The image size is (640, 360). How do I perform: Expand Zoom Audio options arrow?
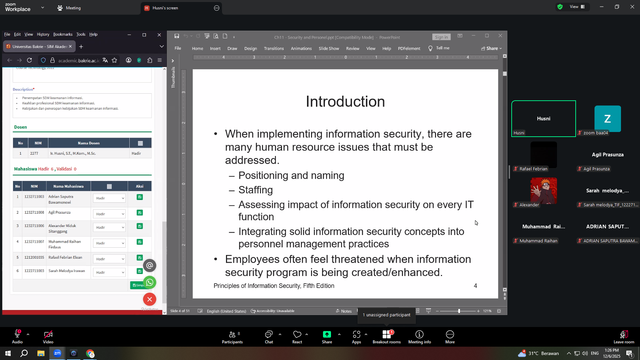(x=28, y=334)
